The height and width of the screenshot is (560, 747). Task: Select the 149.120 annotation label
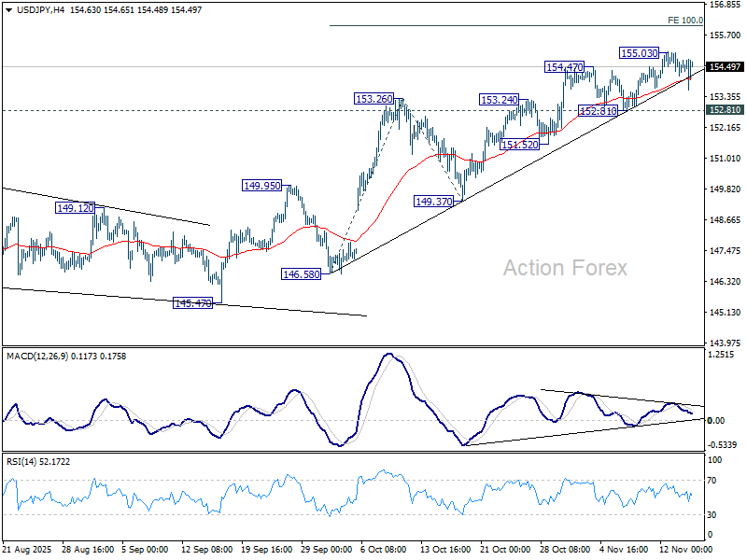[x=75, y=209]
